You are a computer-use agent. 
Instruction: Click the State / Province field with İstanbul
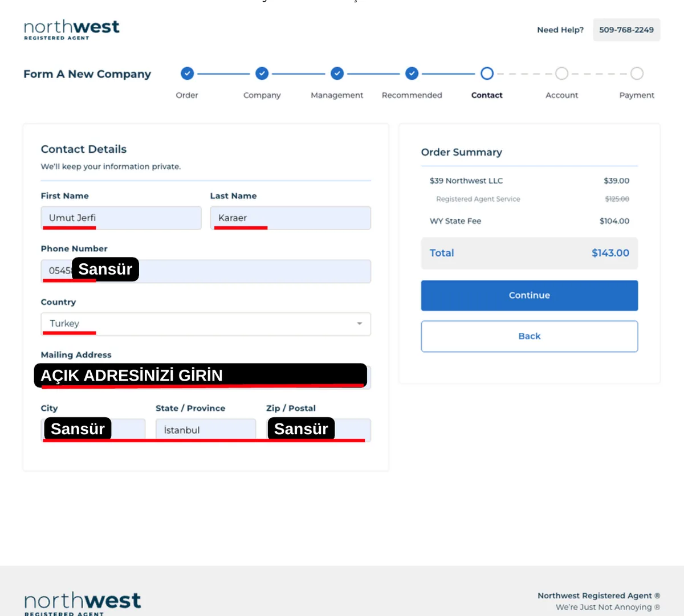[x=206, y=430]
